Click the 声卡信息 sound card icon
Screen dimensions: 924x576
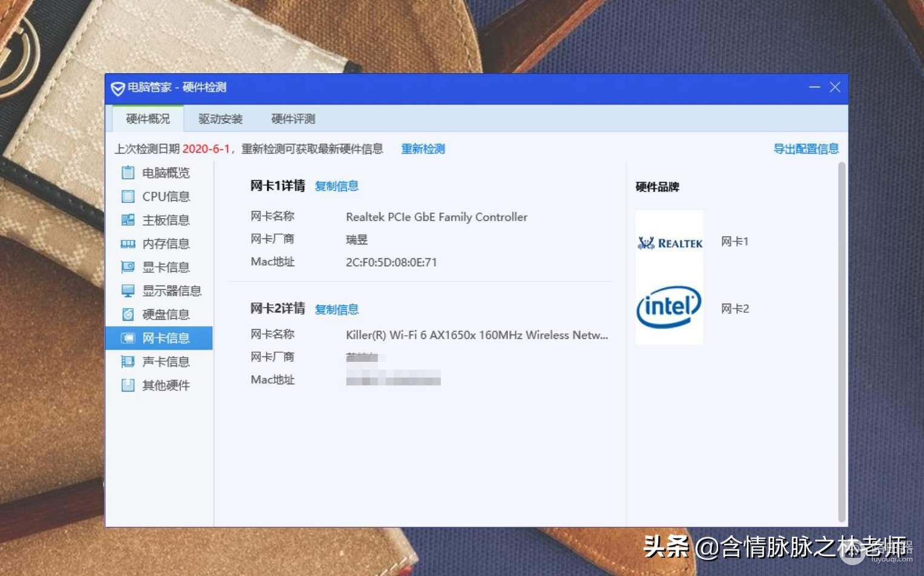128,361
